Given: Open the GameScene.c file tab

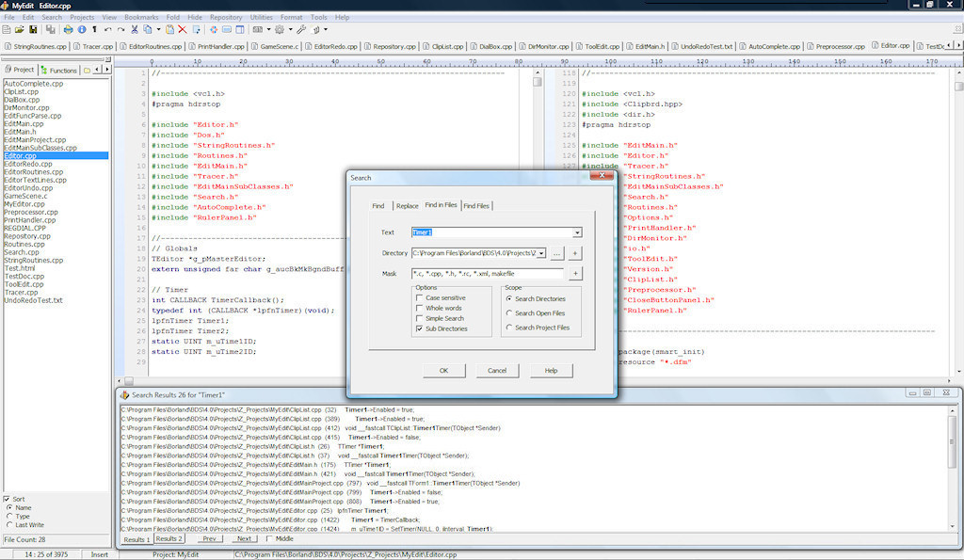Looking at the screenshot, I should pyautogui.click(x=276, y=46).
